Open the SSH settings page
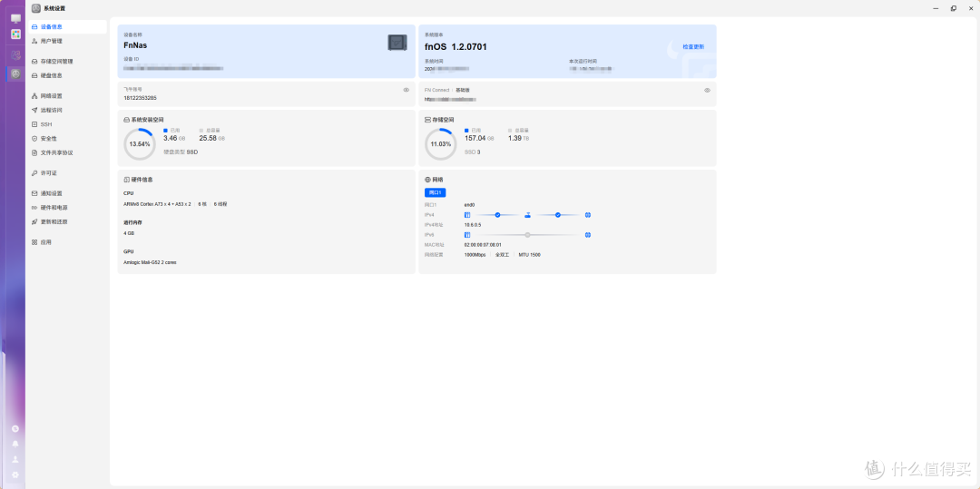 (67, 124)
